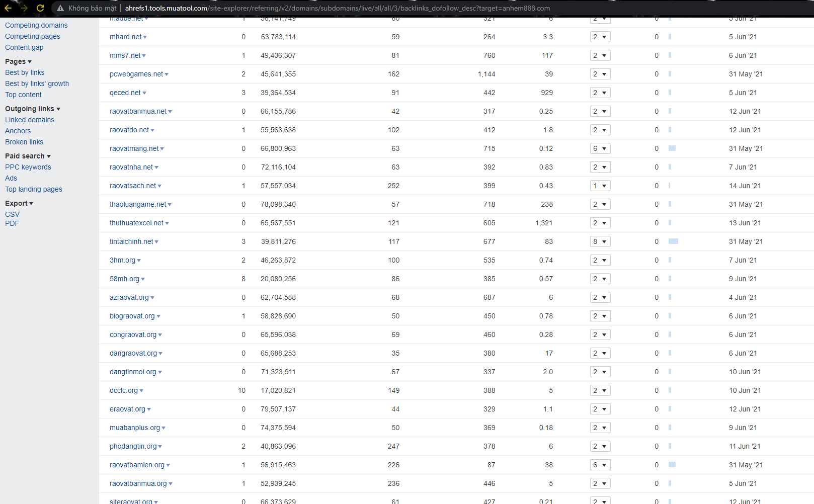Open Broken links report
This screenshot has height=504, width=814.
24,142
